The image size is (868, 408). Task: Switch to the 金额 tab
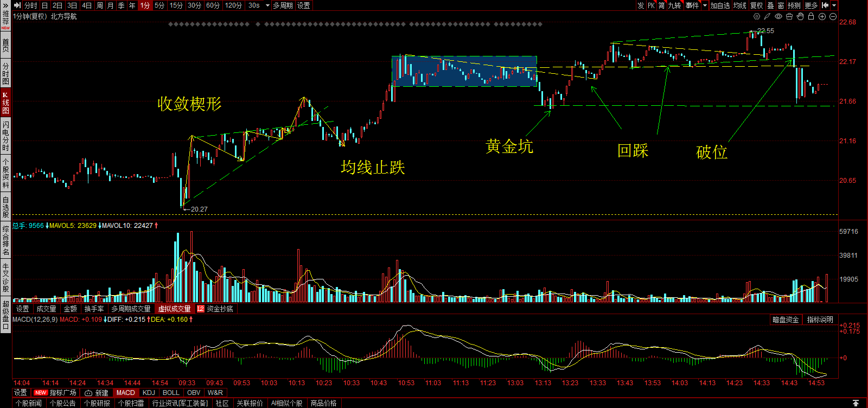click(71, 309)
